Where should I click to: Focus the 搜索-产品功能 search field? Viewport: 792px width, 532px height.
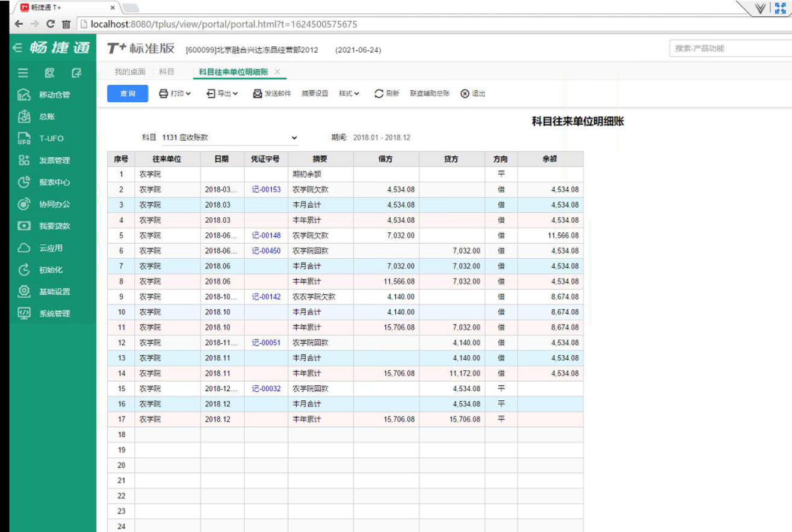[x=730, y=48]
